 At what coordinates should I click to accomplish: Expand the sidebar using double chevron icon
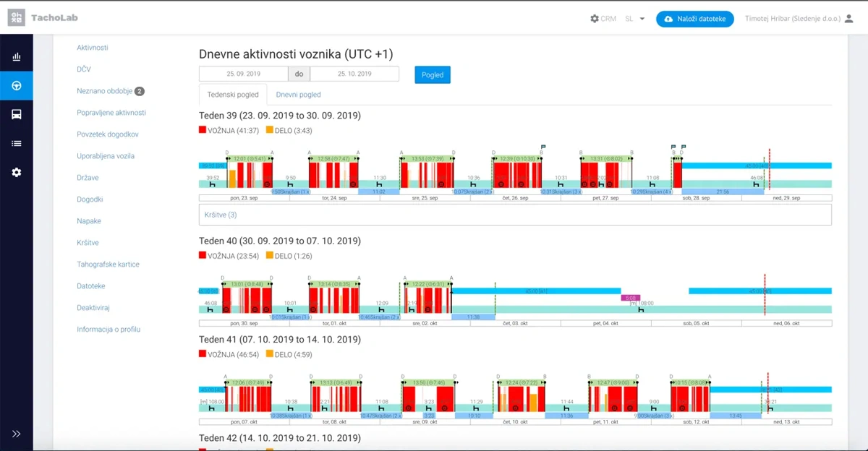pos(16,434)
